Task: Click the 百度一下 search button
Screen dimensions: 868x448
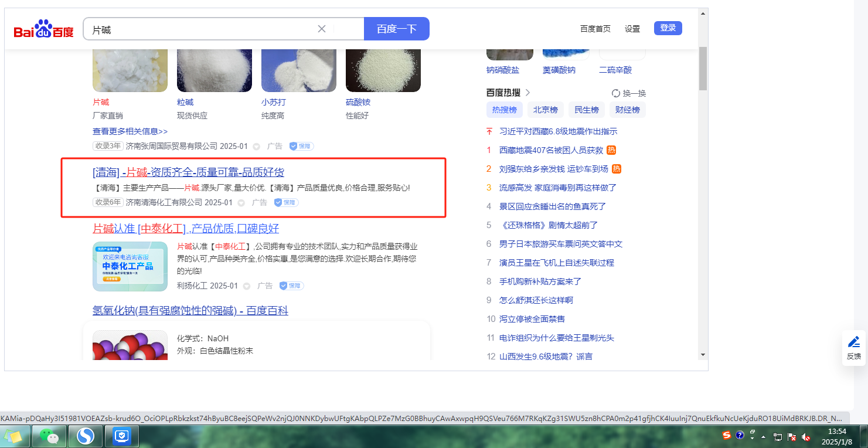Action: coord(397,29)
